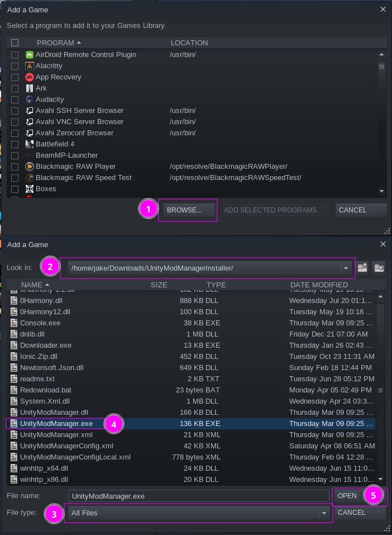Screen dimensions: 392x535
Task: Click the BROWSE... button
Action: pos(189,210)
